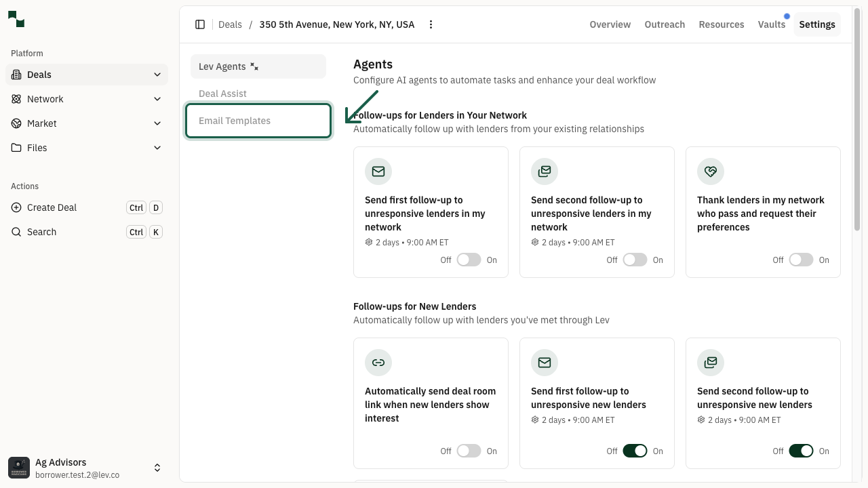
Task: Disable second follow-up to unresponsive new lenders
Action: (801, 451)
